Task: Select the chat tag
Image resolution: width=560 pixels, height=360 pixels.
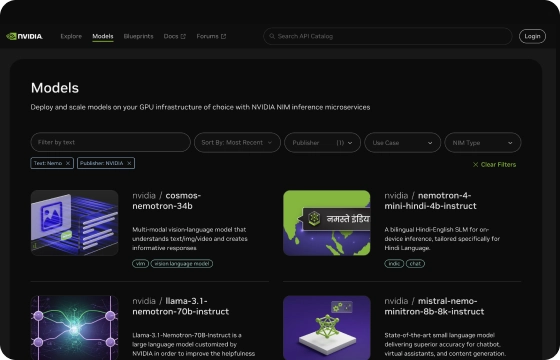Action: click(x=415, y=264)
